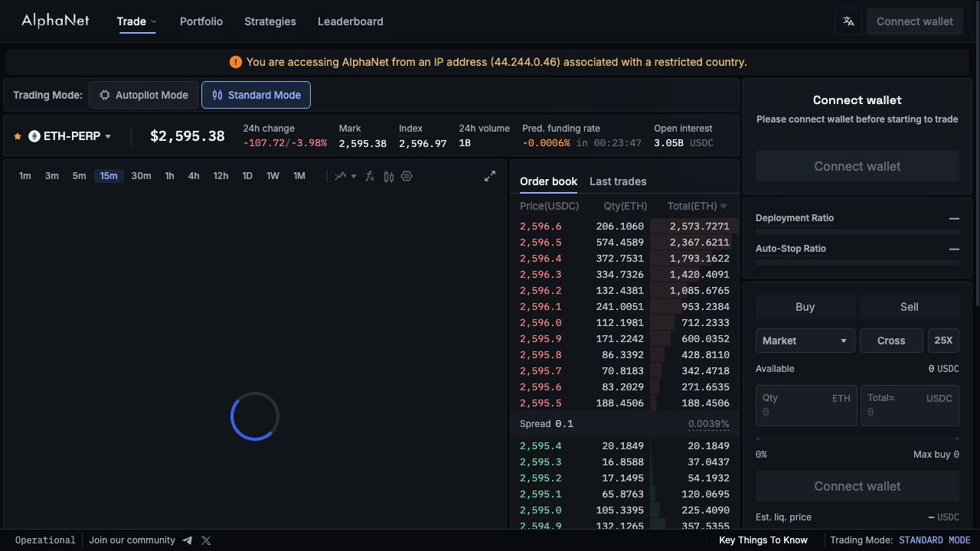Screen dimensions: 980x551
Task: Open the Telegram community icon
Action: pyautogui.click(x=188, y=540)
